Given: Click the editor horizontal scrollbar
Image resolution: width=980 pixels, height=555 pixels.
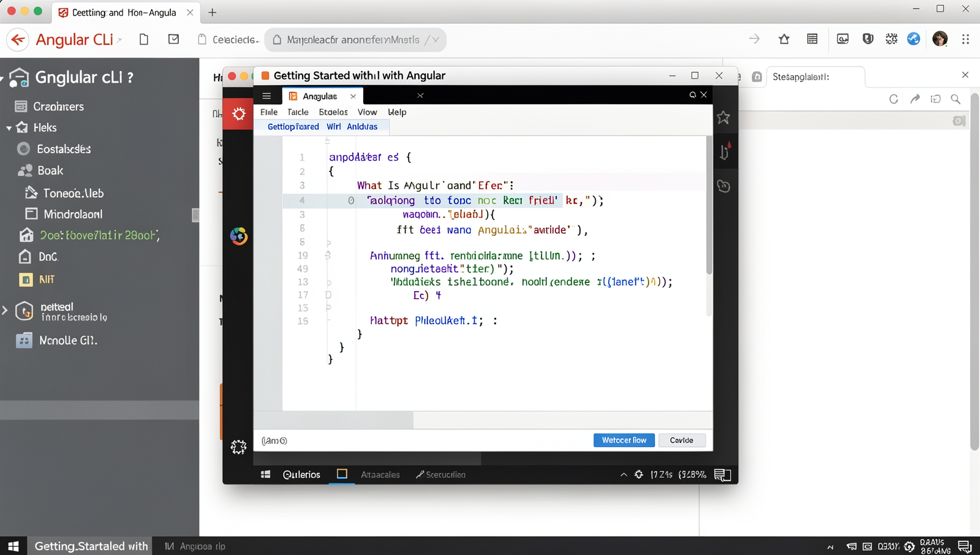Looking at the screenshot, I should [x=334, y=420].
